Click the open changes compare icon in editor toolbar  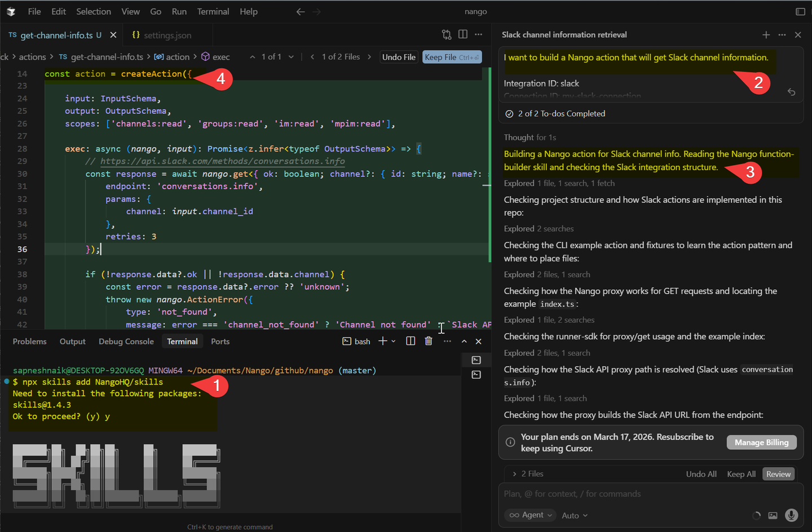coord(447,35)
